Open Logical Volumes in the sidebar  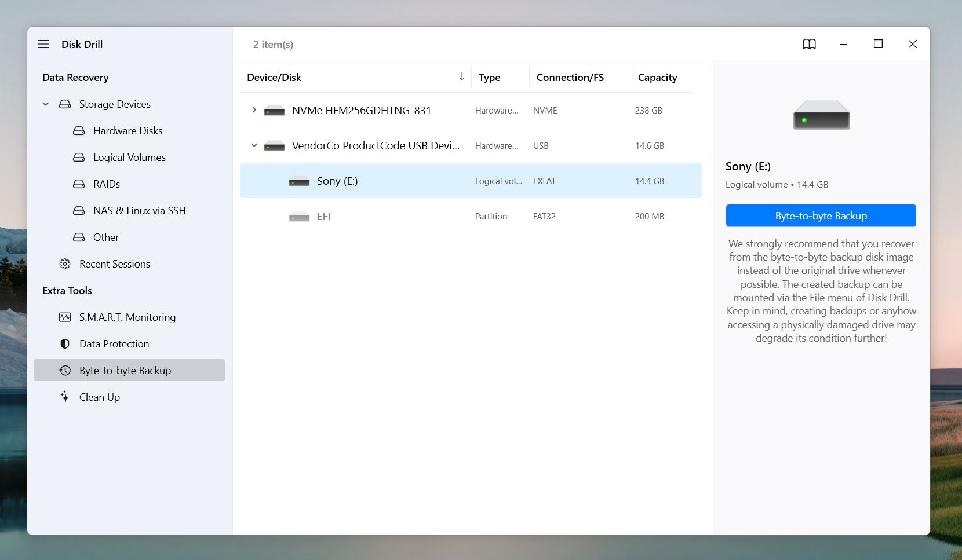point(129,158)
